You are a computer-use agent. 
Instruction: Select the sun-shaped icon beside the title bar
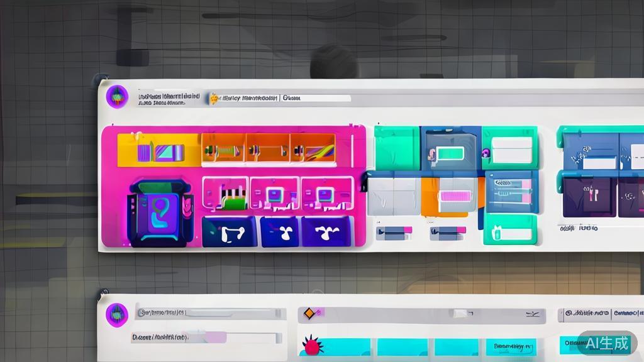(214, 97)
